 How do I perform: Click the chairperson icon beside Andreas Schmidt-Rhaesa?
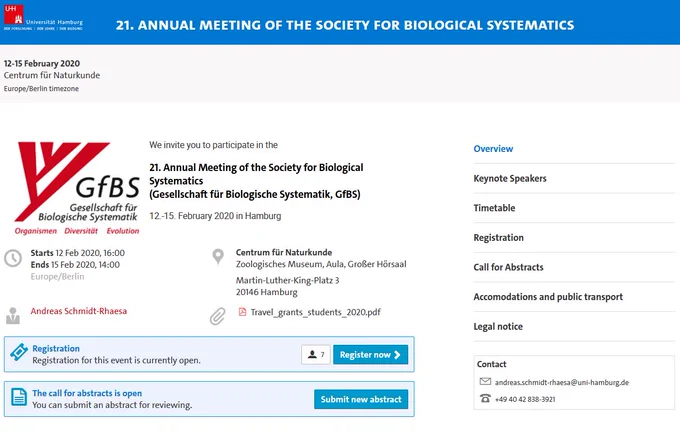13,315
